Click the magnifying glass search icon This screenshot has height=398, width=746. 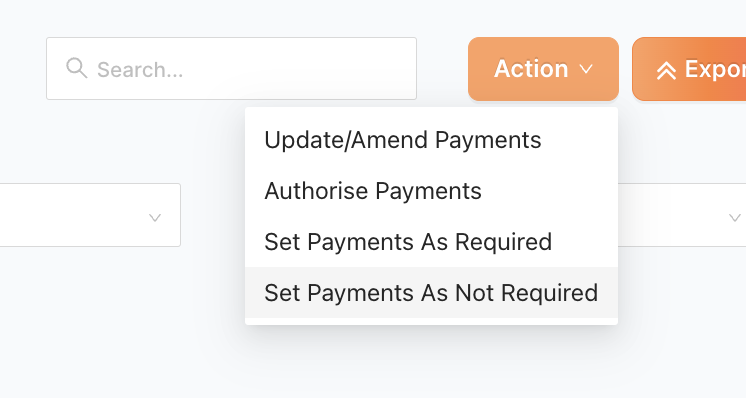click(77, 68)
